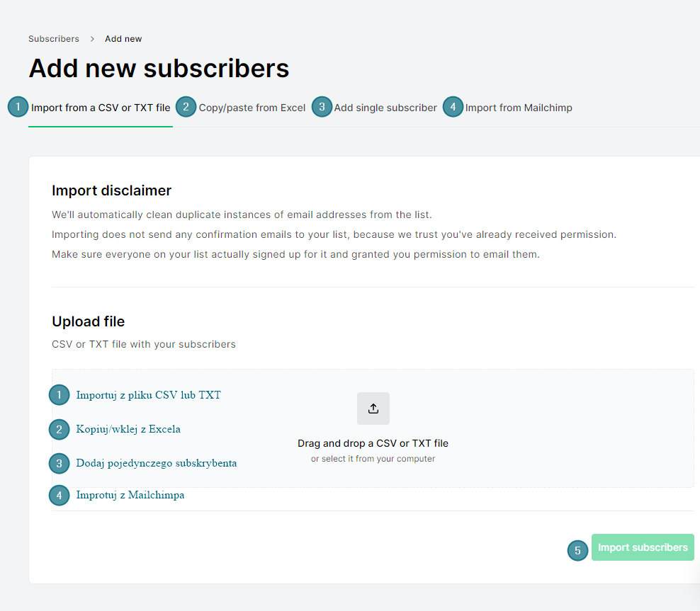Click badge 3 beside Dodaj pojedynczego subskrybenta
700x611 pixels.
coord(60,464)
